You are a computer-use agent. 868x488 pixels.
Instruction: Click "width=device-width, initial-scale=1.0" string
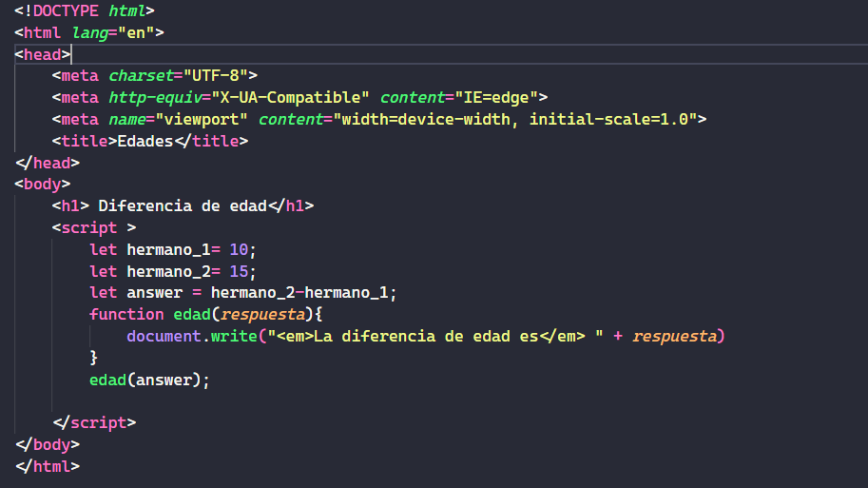[x=515, y=120]
